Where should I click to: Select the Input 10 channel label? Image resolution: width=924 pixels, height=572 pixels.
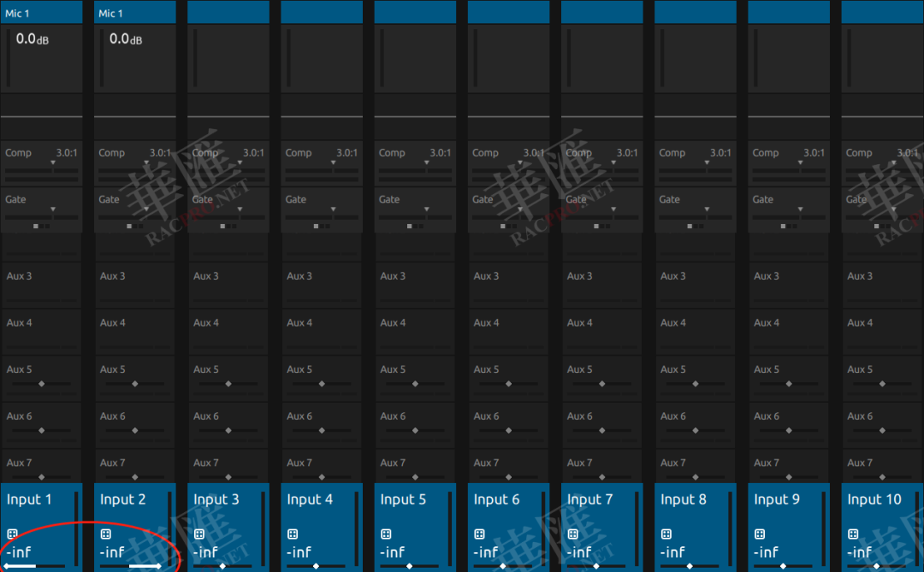coord(874,499)
